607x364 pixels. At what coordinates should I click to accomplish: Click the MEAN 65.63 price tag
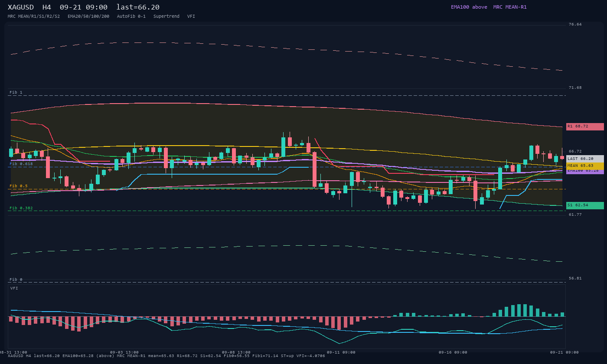585,166
